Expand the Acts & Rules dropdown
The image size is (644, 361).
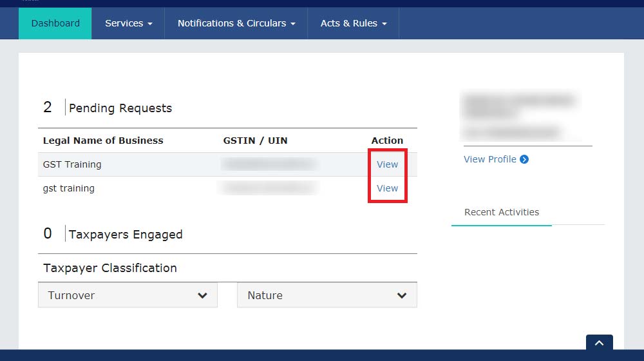click(x=353, y=23)
